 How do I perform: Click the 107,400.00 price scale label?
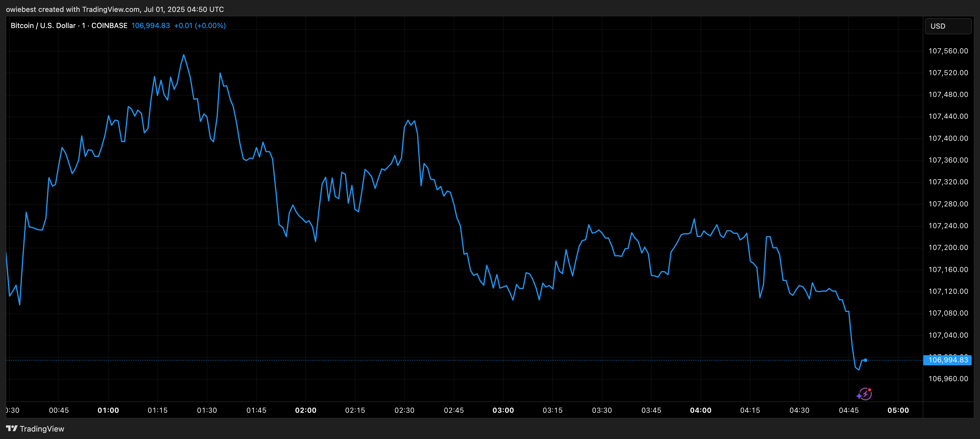pos(948,138)
